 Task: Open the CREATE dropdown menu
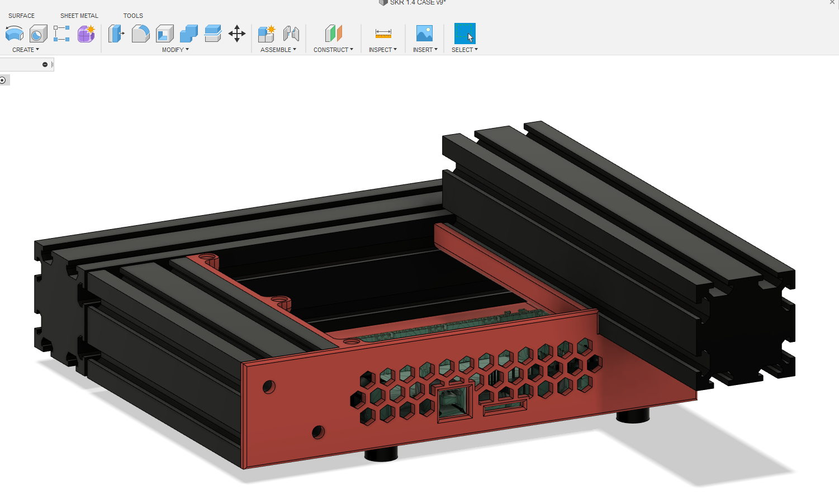point(26,50)
